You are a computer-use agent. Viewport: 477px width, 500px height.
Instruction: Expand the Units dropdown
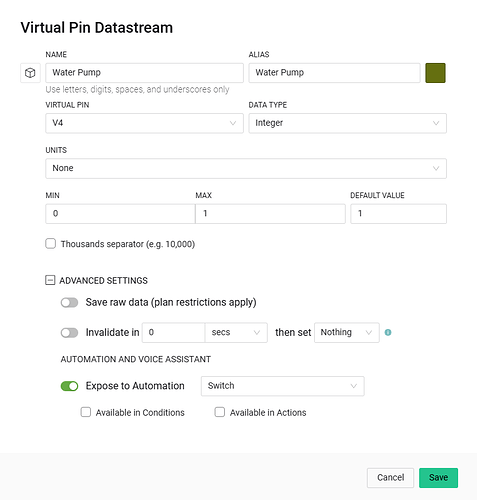246,168
